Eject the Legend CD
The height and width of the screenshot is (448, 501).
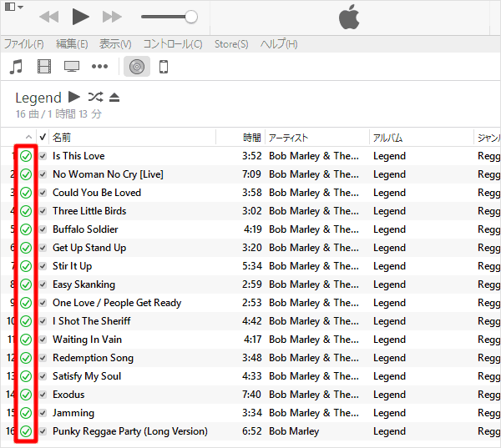click(114, 97)
